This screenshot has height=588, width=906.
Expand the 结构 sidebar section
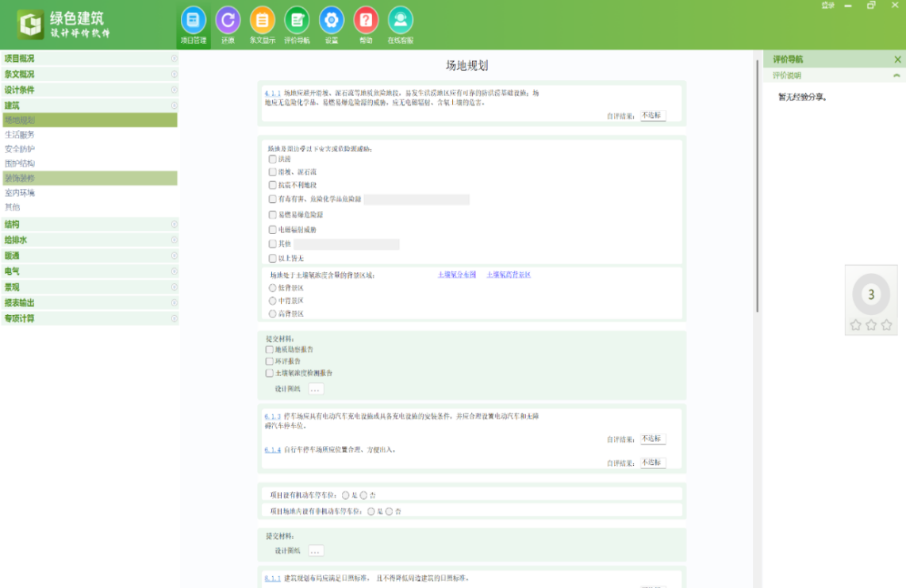click(x=89, y=223)
